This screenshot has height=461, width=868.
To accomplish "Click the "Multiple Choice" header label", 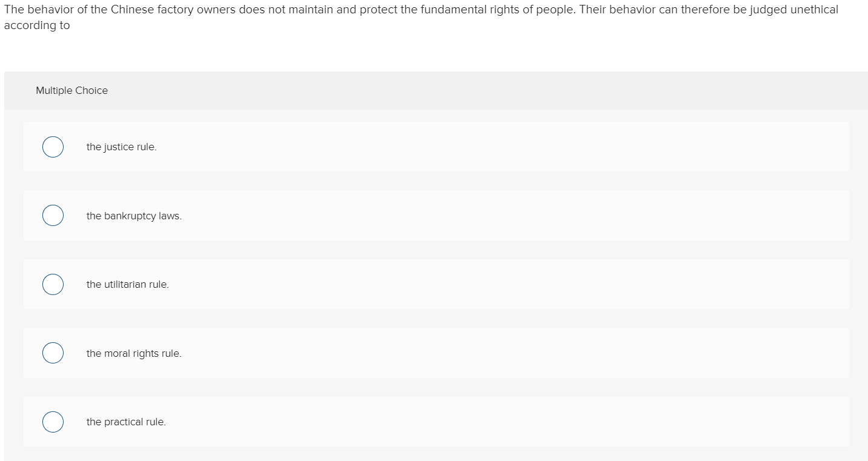I will tap(71, 90).
